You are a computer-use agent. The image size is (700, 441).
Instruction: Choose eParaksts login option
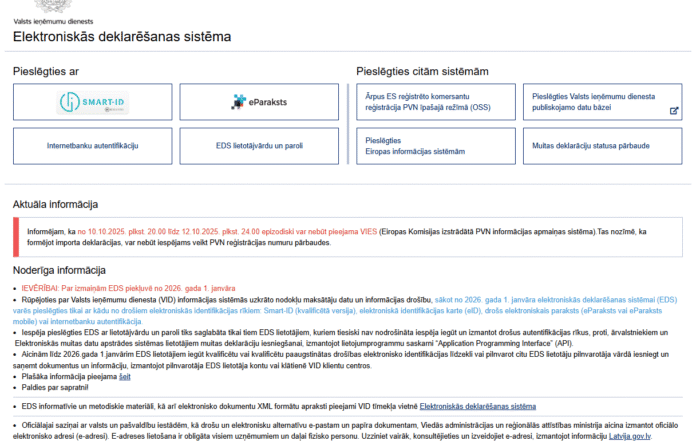coord(259,102)
